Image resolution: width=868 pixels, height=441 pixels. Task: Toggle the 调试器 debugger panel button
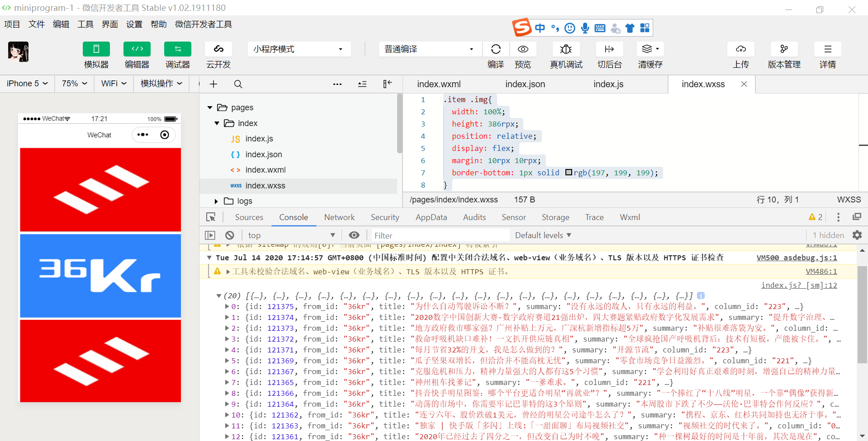178,49
